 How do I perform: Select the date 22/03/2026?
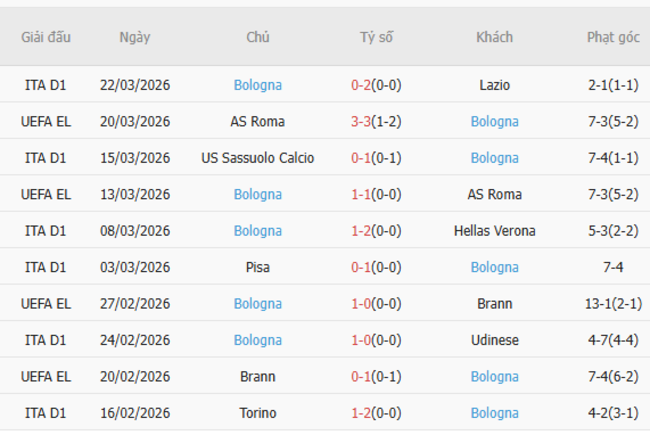134,85
